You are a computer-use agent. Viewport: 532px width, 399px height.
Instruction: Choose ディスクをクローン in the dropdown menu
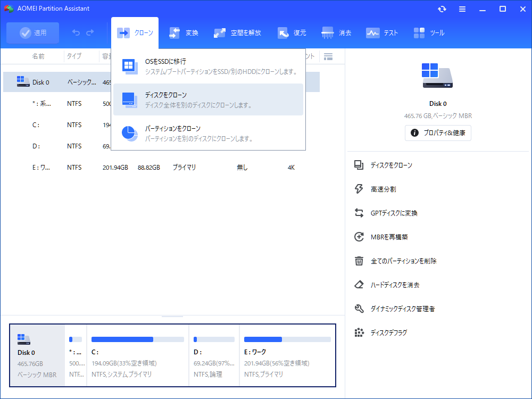click(209, 100)
